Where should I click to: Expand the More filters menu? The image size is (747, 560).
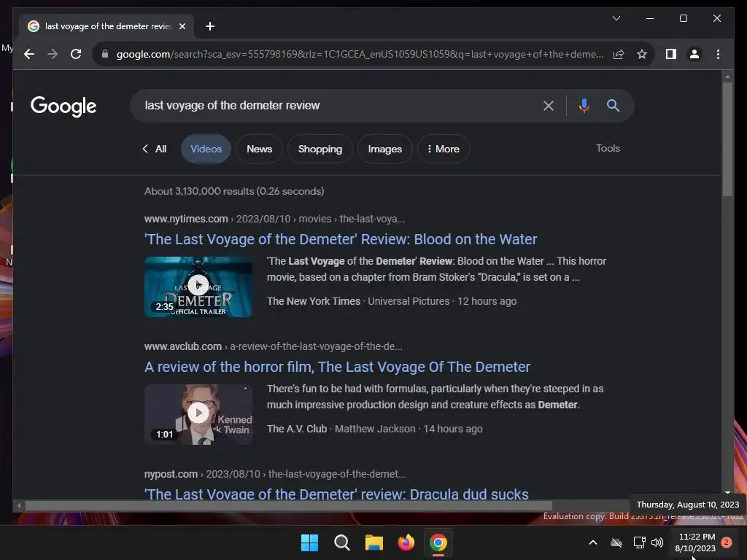point(444,149)
